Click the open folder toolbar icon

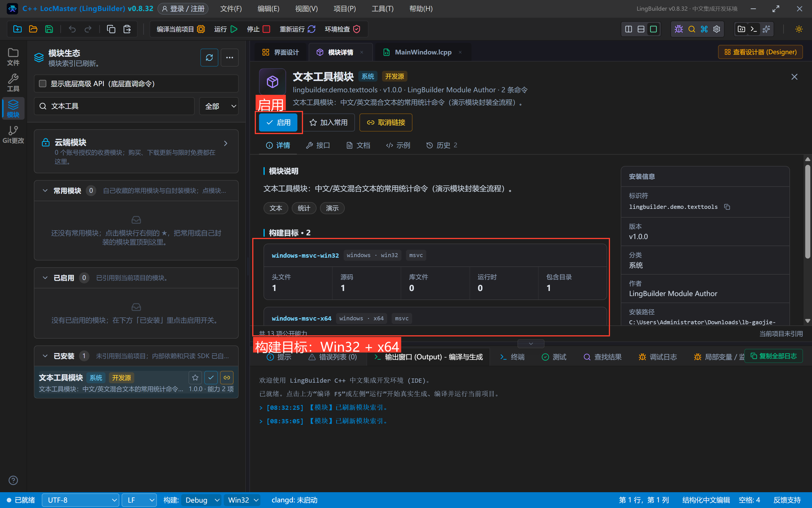(x=33, y=29)
